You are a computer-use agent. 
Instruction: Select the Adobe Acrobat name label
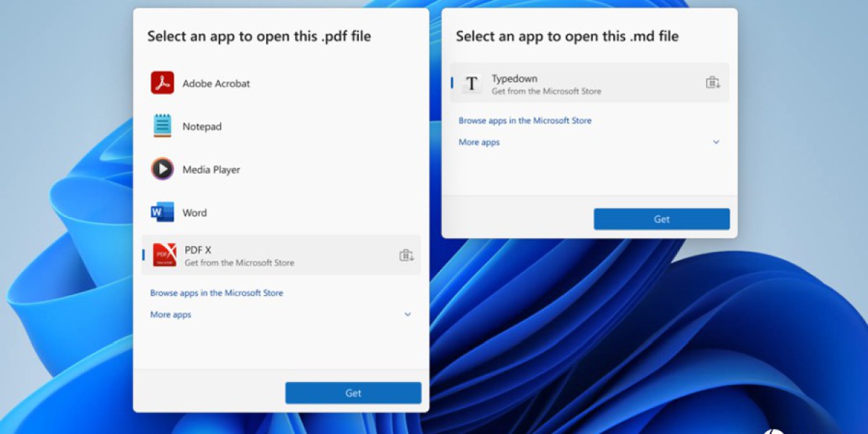pos(216,83)
